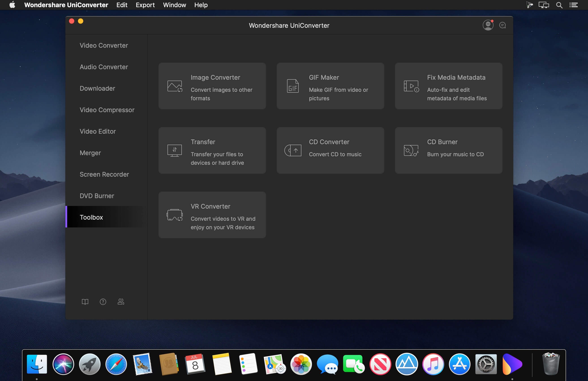Navigate to Video Converter section
The width and height of the screenshot is (588, 381).
(104, 45)
